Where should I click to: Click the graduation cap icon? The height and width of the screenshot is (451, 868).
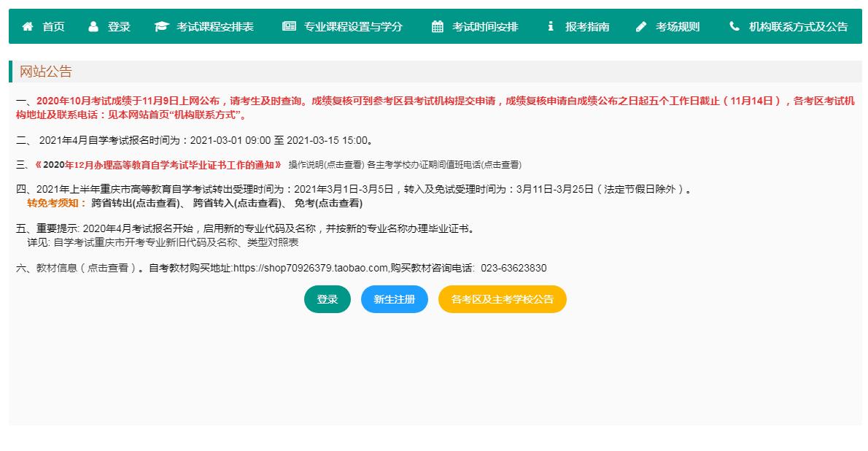point(161,27)
